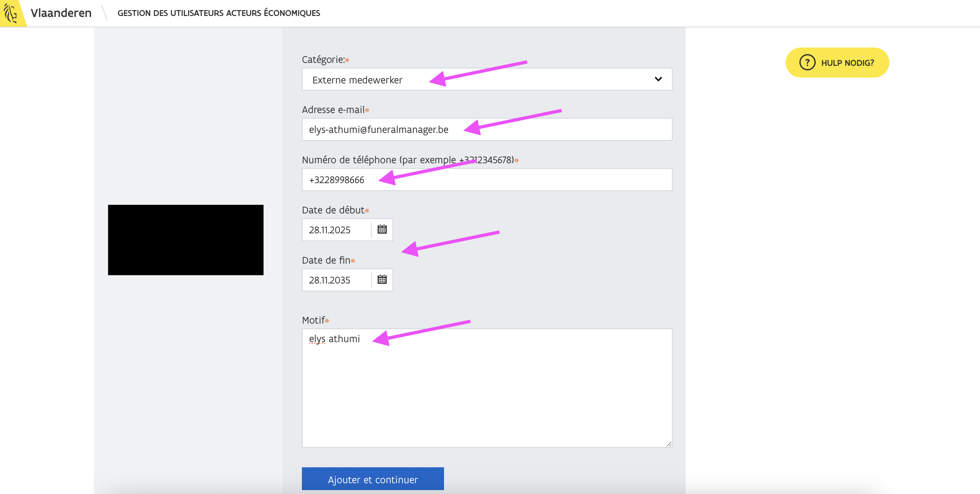Click the Date de début text field
The image size is (980, 494).
point(336,230)
